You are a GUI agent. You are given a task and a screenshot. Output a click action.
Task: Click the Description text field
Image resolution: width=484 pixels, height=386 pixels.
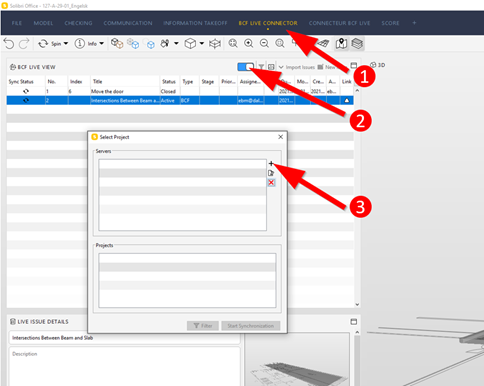124,366
